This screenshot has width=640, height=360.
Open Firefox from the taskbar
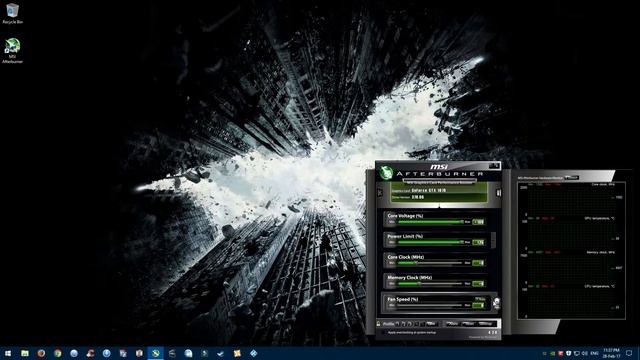pos(41,353)
